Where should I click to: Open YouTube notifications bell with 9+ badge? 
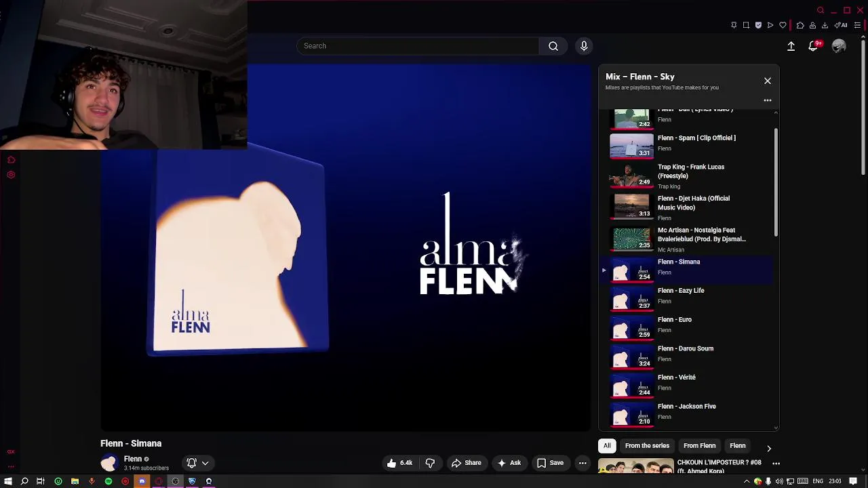coord(813,46)
